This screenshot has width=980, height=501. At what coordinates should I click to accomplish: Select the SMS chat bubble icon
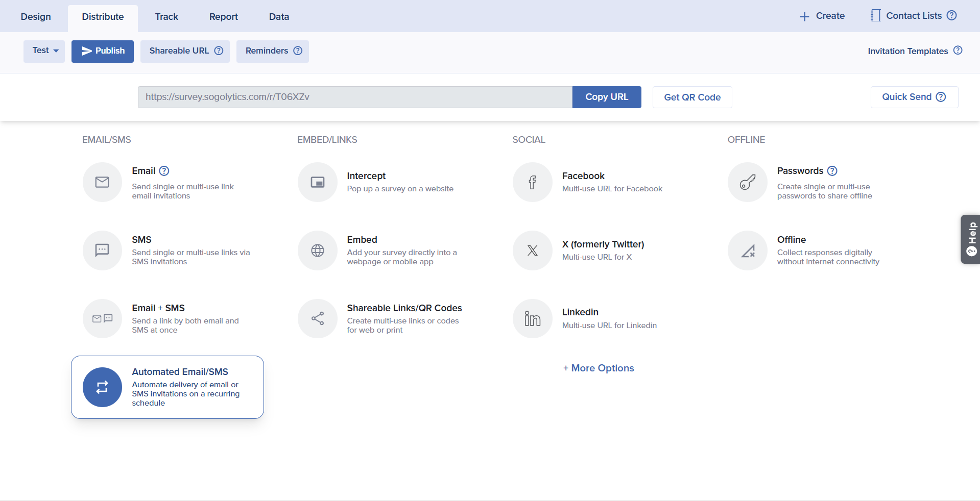[x=102, y=251]
